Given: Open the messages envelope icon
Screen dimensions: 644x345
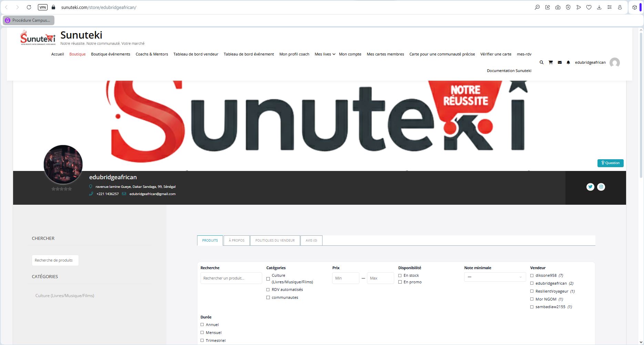Looking at the screenshot, I should (x=560, y=62).
